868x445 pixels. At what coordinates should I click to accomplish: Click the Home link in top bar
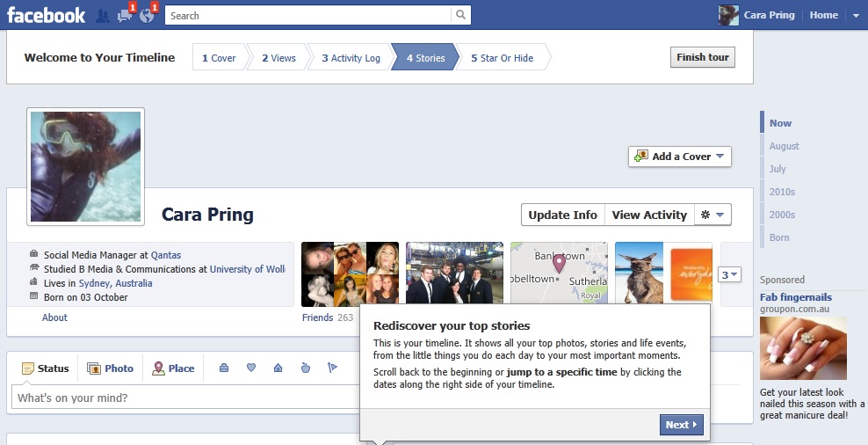(x=824, y=16)
